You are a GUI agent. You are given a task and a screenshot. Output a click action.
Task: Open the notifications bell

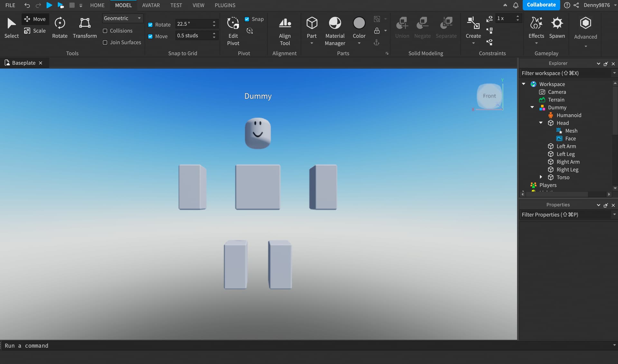pyautogui.click(x=516, y=5)
